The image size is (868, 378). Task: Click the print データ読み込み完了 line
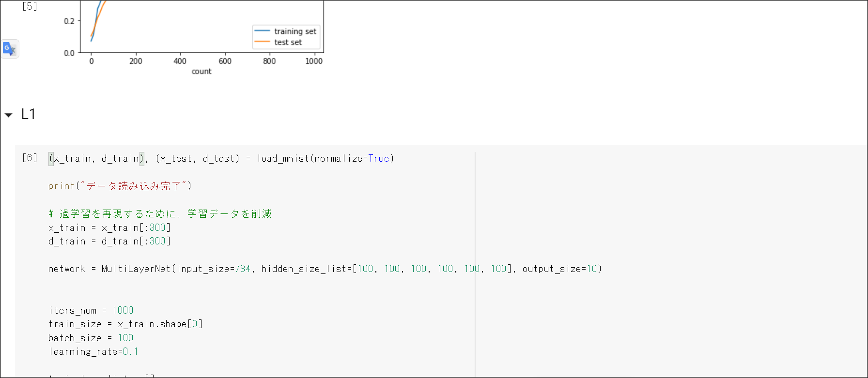click(x=120, y=186)
